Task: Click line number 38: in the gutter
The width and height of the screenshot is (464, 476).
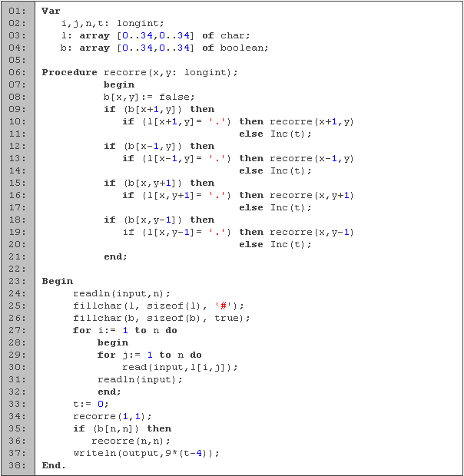Action: coord(18,465)
